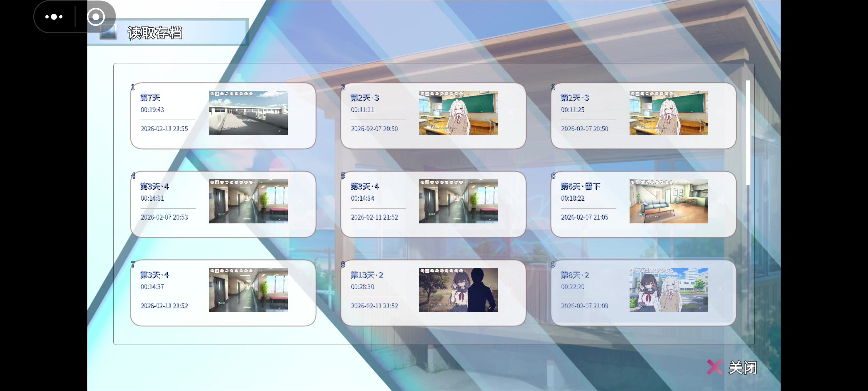Click slot 6 living room thumbnail

(669, 201)
